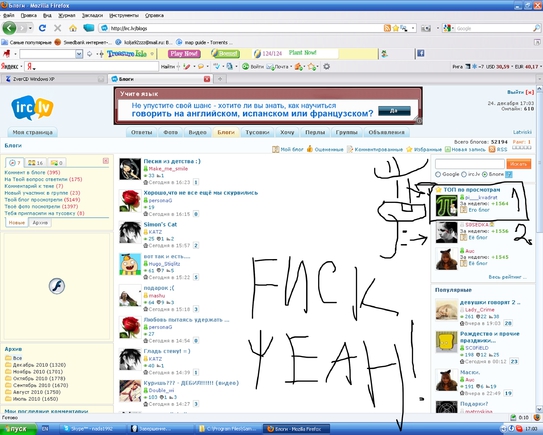Open the Справка menu
The width and height of the screenshot is (543, 435).
154,16
